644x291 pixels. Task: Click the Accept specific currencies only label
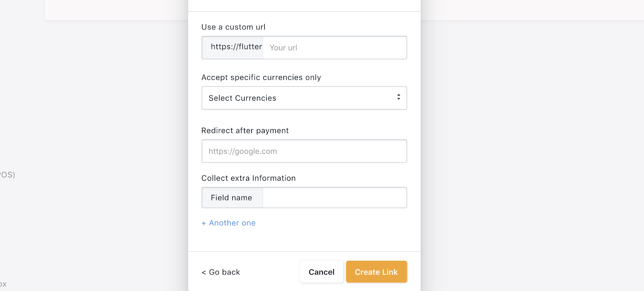(261, 77)
